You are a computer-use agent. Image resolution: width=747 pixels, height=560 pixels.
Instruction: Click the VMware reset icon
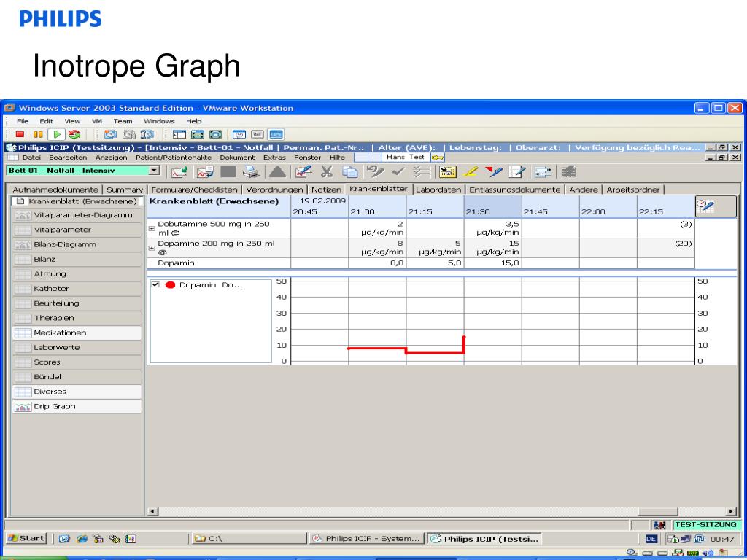(x=74, y=135)
